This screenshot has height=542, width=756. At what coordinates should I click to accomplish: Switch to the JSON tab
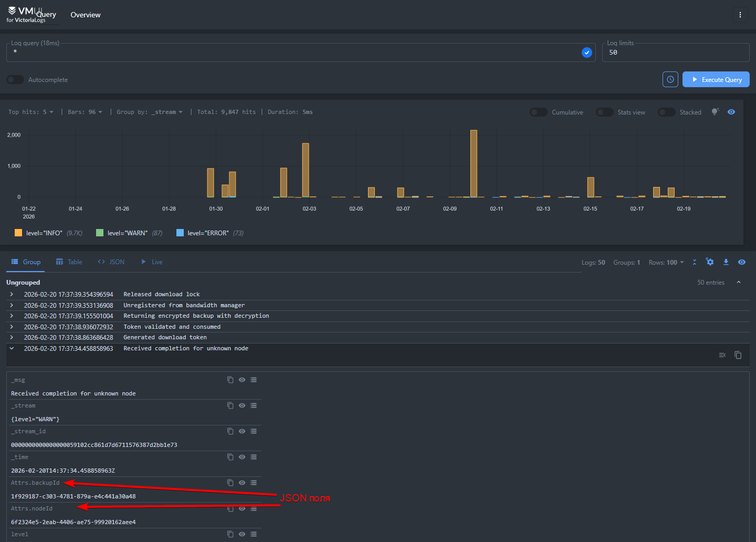pos(111,262)
